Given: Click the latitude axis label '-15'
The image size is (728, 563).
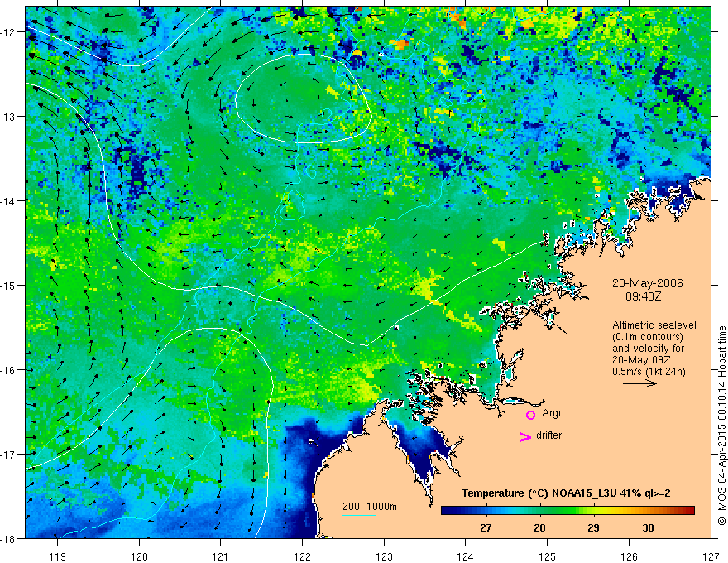Looking at the screenshot, I should point(9,285).
